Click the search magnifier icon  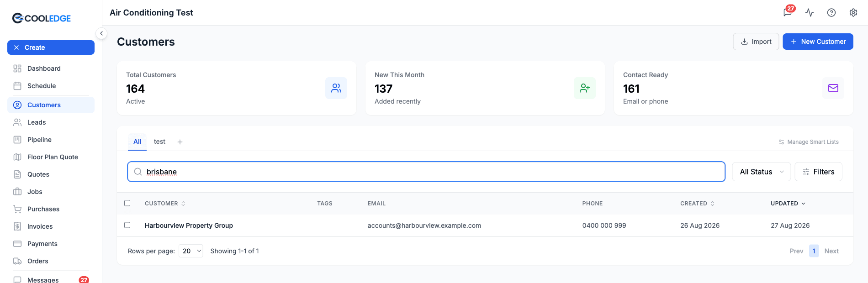(138, 172)
